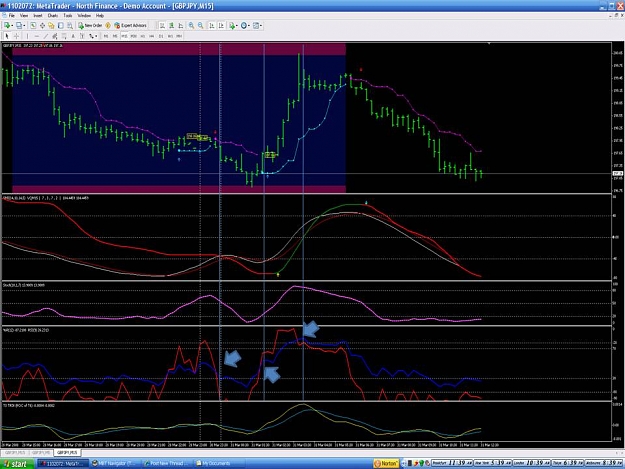Open the Charts menu
This screenshot has width=625, height=469.
[x=53, y=16]
